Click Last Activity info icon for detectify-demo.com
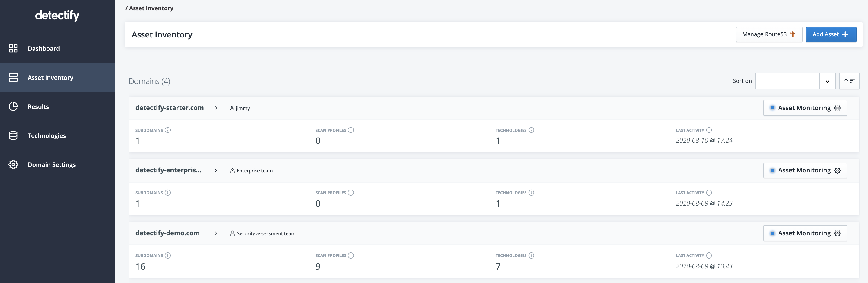The width and height of the screenshot is (868, 283). 709,255
